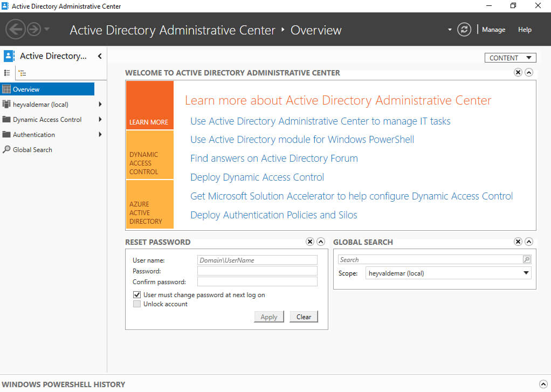The width and height of the screenshot is (551, 392).
Task: Switch navigation pane to list view
Action: click(x=7, y=73)
